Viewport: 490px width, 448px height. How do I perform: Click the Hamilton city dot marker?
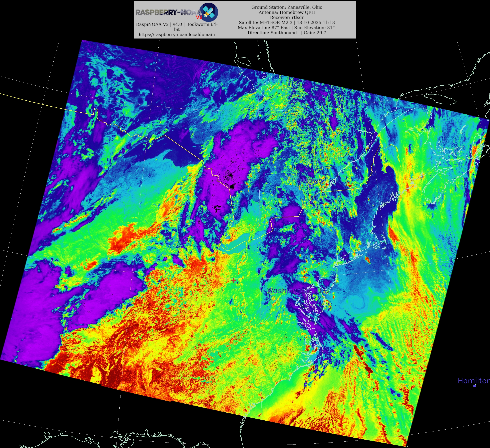pyautogui.click(x=475, y=386)
